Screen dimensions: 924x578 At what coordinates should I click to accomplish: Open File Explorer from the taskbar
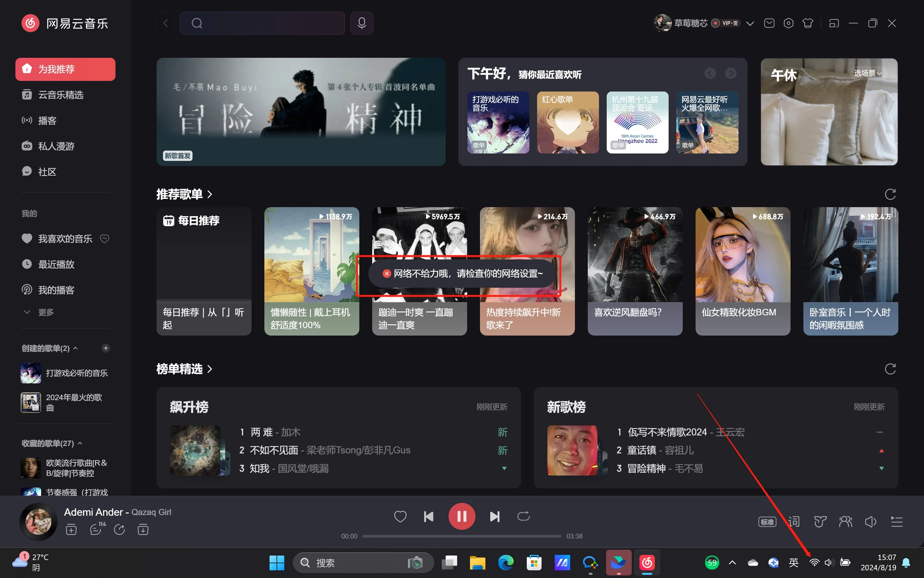(477, 563)
